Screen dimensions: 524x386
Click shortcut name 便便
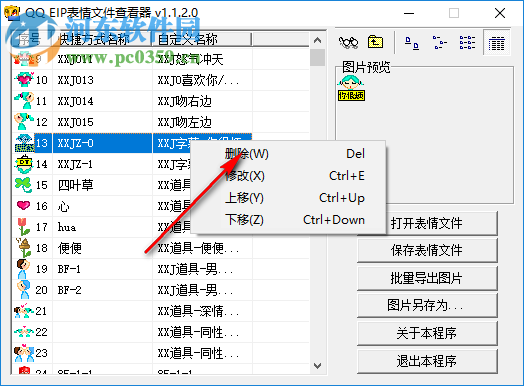coord(70,248)
